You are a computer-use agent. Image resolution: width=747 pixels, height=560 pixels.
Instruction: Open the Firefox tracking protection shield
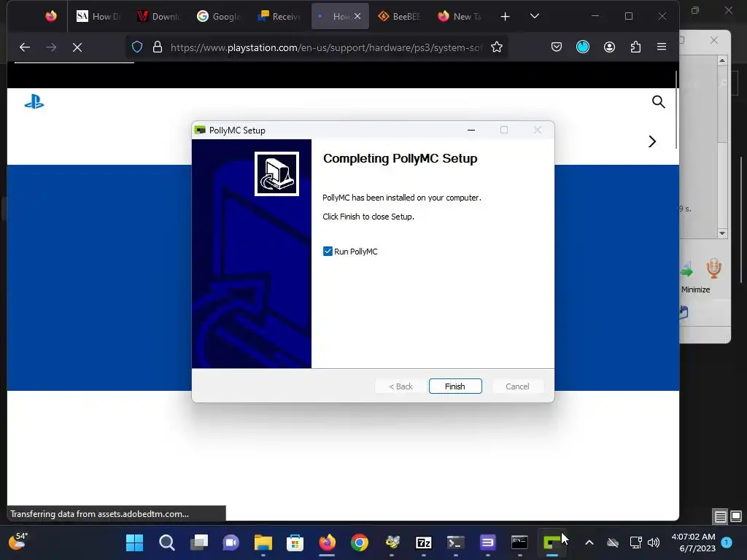pos(137,47)
